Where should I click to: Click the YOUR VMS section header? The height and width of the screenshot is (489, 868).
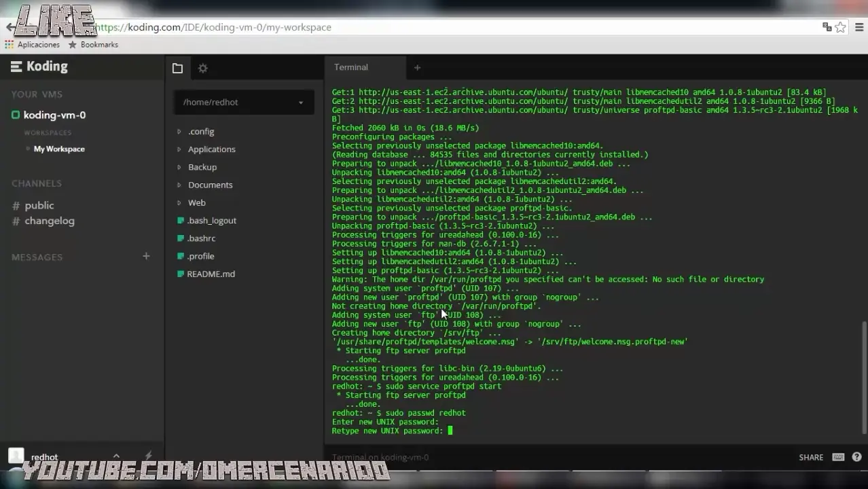tap(37, 94)
